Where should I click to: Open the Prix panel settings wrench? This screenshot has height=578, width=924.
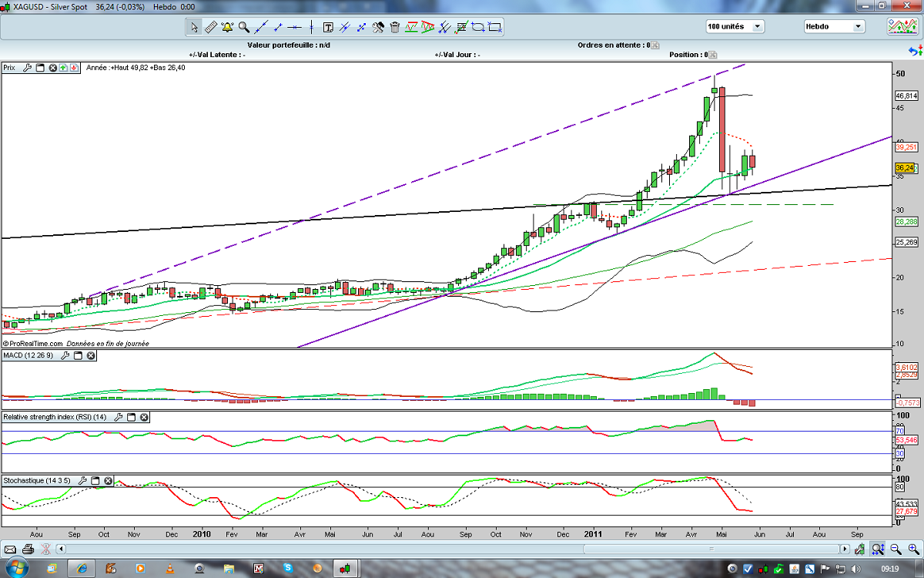click(x=28, y=68)
